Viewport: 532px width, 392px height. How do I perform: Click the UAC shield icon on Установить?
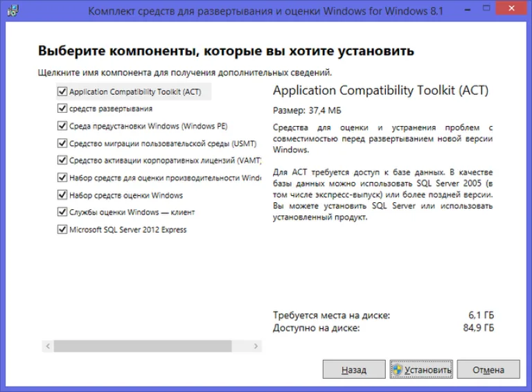coord(397,370)
